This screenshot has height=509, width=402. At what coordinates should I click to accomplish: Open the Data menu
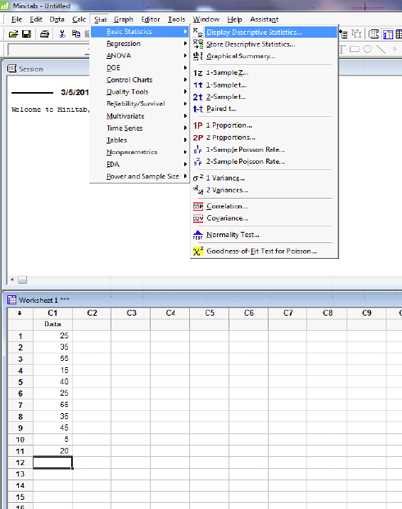click(57, 19)
